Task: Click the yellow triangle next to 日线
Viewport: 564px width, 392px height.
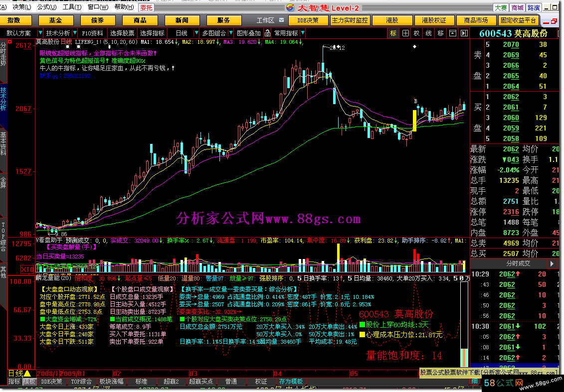Action: (28, 374)
